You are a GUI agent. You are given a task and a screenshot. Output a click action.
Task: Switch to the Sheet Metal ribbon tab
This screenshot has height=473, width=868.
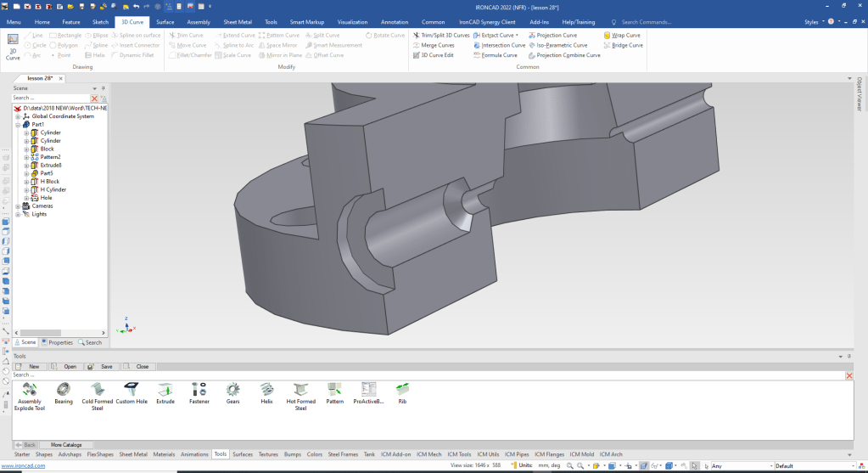[237, 22]
